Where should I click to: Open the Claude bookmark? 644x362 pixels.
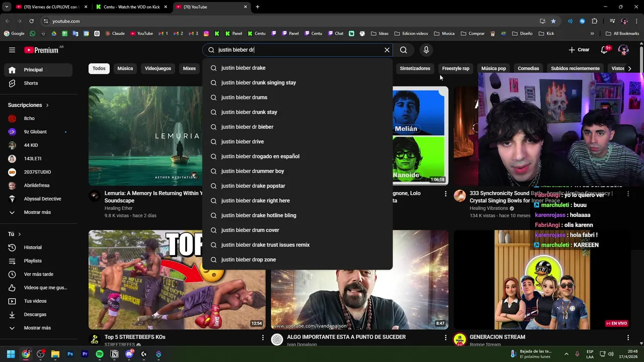click(x=115, y=34)
